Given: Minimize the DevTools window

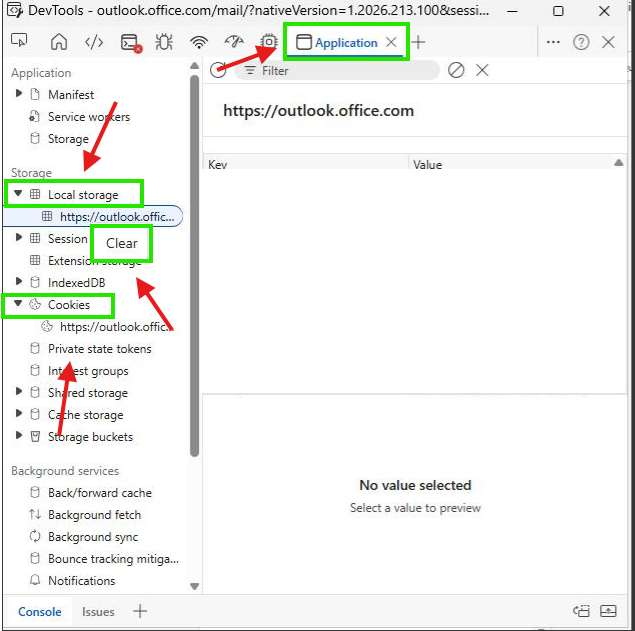Looking at the screenshot, I should point(512,11).
